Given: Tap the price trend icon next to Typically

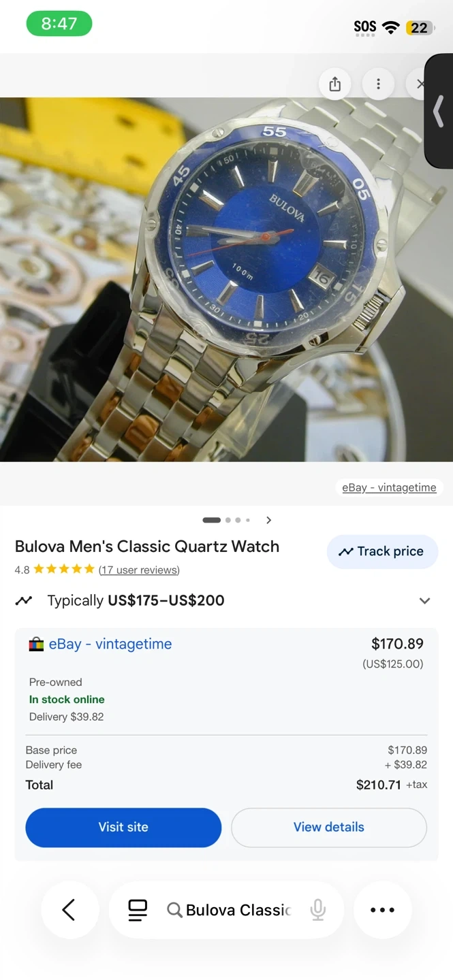Looking at the screenshot, I should click(x=25, y=600).
